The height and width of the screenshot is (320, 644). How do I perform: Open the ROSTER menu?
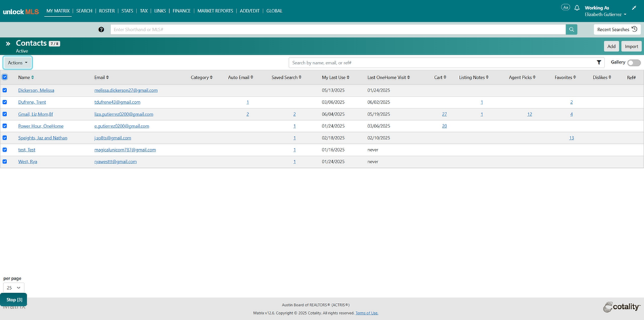pyautogui.click(x=107, y=11)
